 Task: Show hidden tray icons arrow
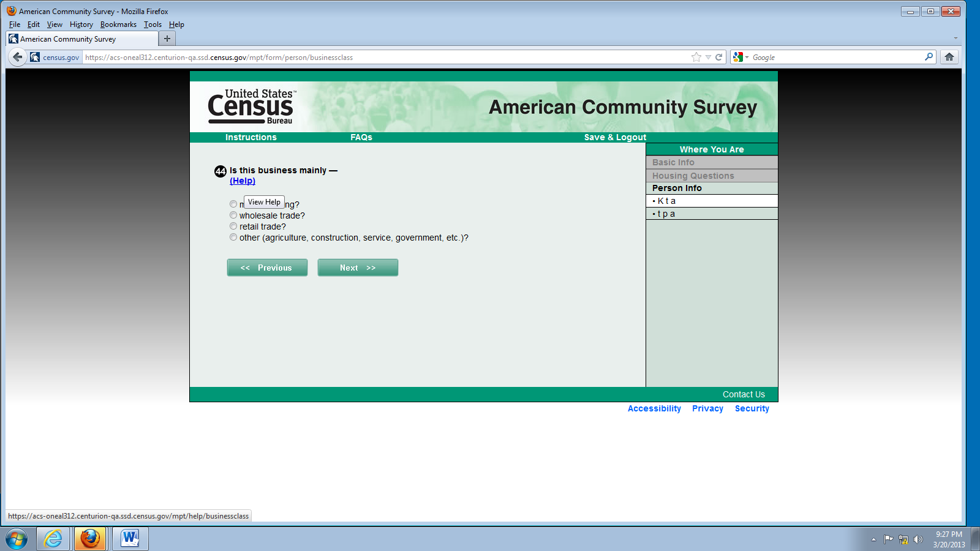[873, 539]
